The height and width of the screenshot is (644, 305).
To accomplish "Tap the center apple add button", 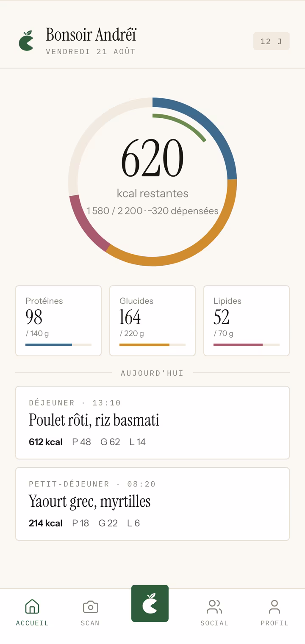I will 150,603.
